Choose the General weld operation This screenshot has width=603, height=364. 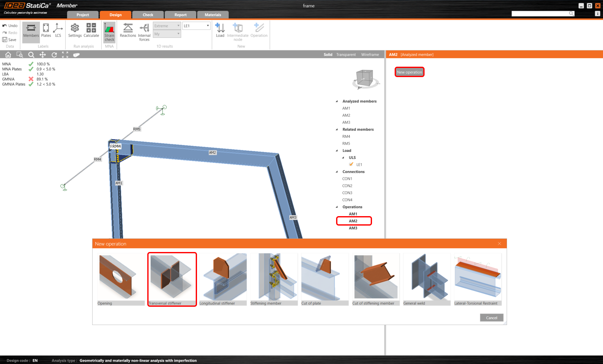tap(427, 279)
